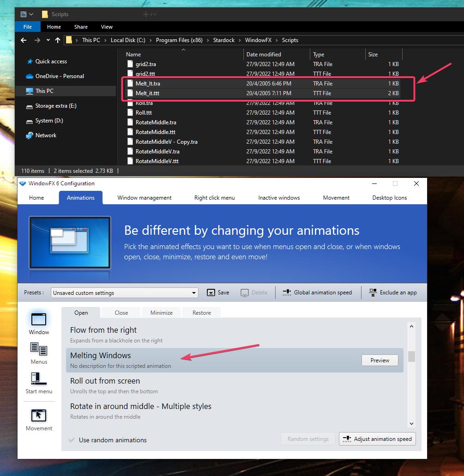Switch to the Home tab in WindowFX
The image size is (464, 476).
tap(36, 198)
